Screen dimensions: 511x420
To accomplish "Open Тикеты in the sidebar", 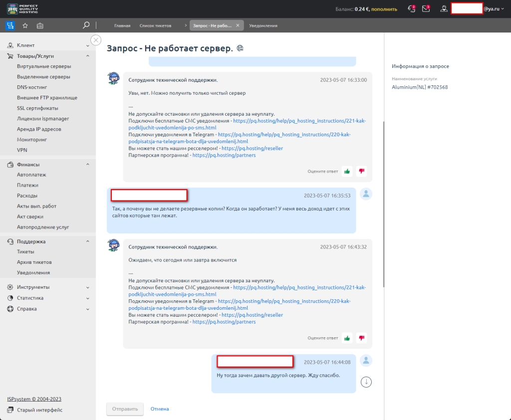I will 25,251.
